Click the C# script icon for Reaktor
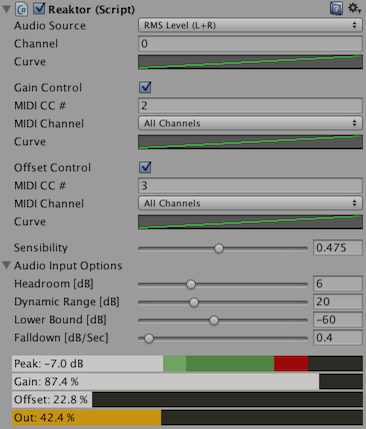Screen dimensions: 366x429 click(x=21, y=9)
